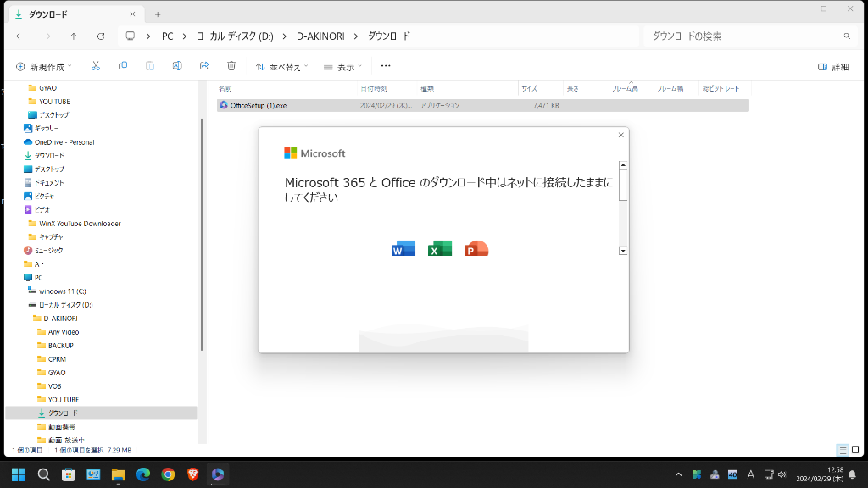Click the search magnifier in search box
868x488 pixels.
pyautogui.click(x=847, y=36)
